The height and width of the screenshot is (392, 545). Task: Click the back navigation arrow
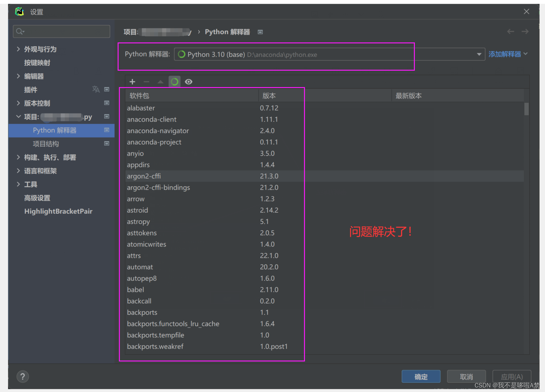point(511,31)
